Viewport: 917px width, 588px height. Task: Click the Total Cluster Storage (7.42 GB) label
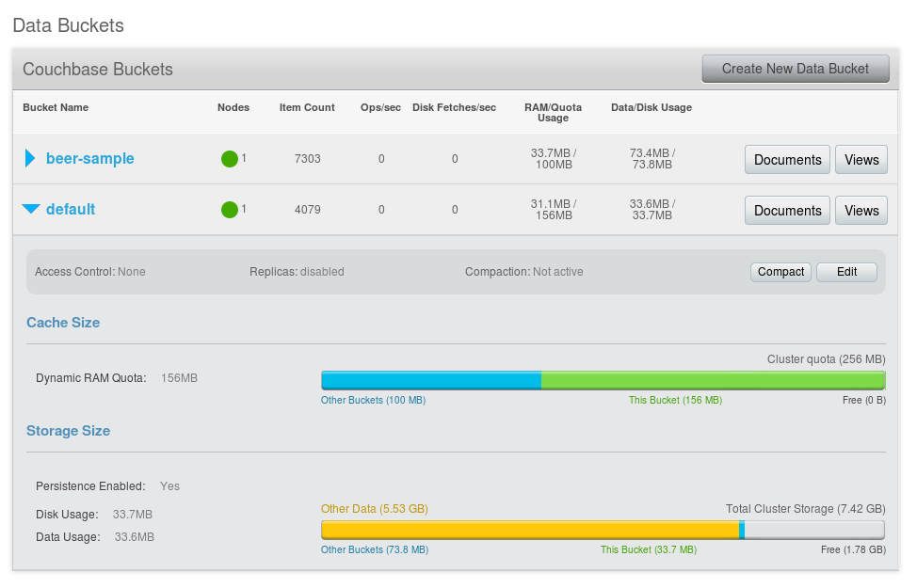(806, 509)
